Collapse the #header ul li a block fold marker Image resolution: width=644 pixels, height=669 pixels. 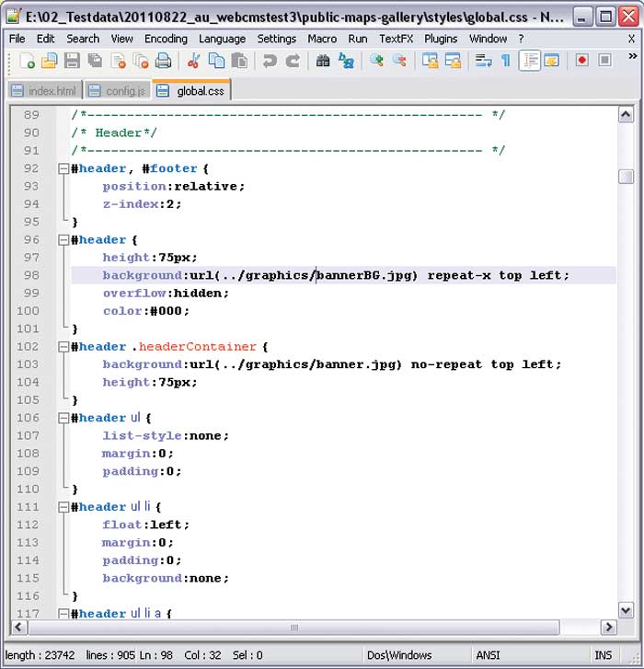point(63,614)
